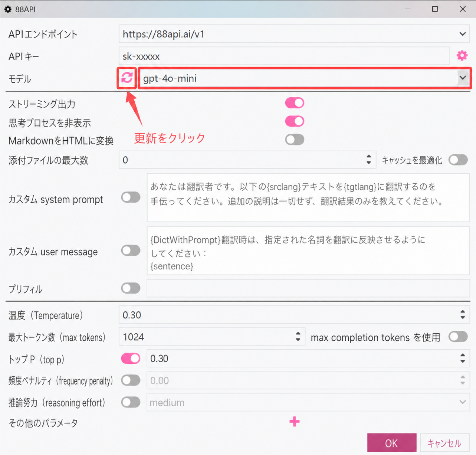Enable 頻度ペナルティ frequency penalty toggle
The image size is (476, 455).
[x=131, y=380]
